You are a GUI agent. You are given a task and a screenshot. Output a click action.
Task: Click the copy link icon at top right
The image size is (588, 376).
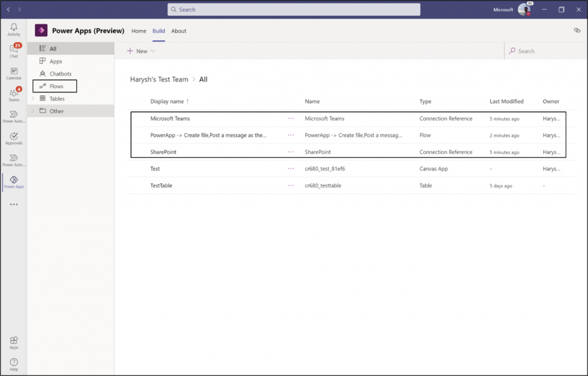[x=577, y=30]
